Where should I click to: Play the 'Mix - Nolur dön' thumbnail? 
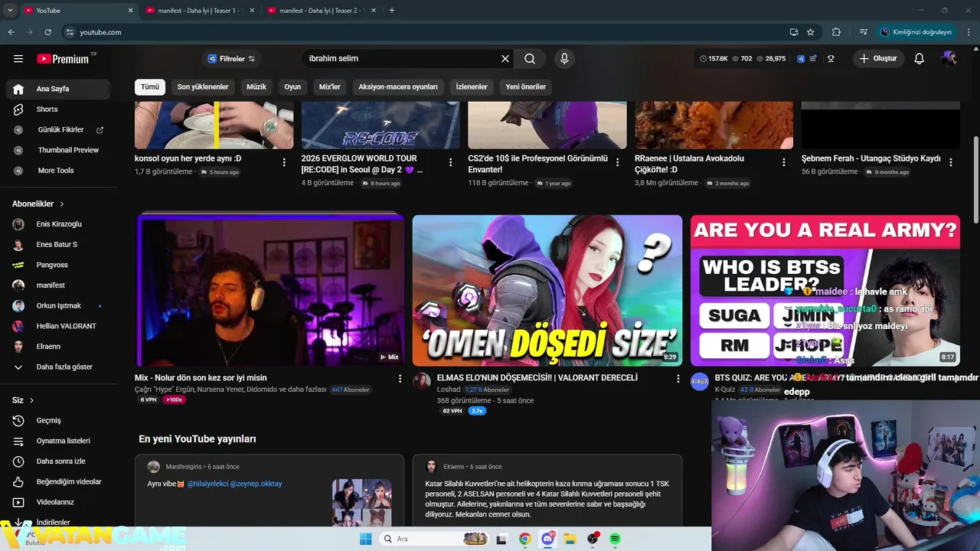[x=270, y=291]
